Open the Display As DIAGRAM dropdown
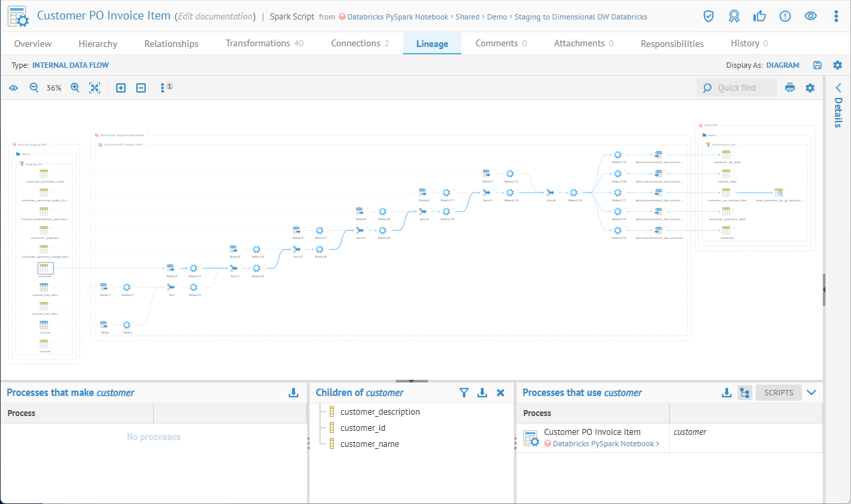 click(782, 65)
